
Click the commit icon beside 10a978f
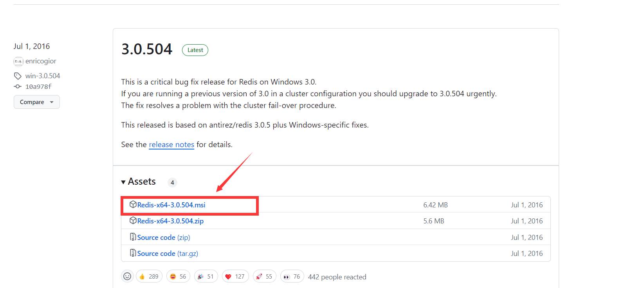18,86
